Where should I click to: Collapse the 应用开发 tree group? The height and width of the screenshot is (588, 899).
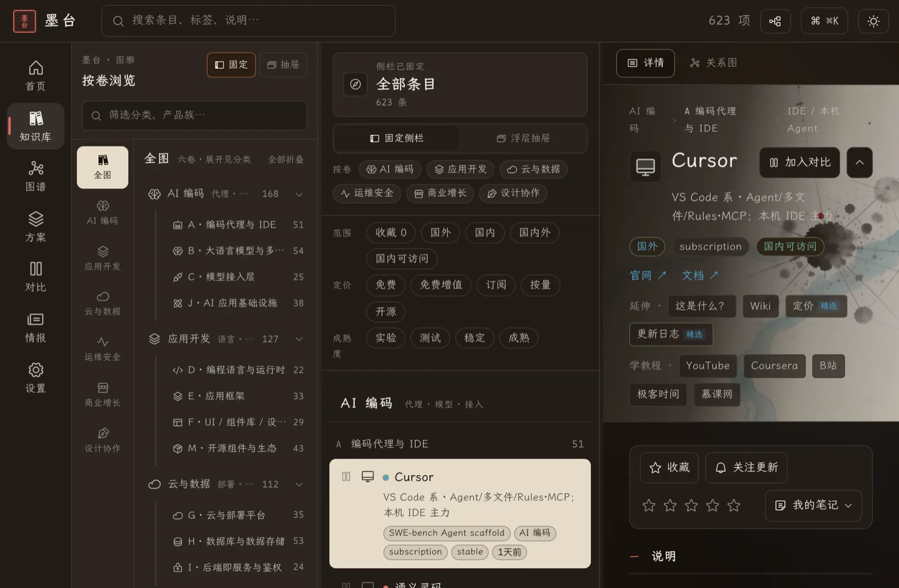pyautogui.click(x=299, y=339)
